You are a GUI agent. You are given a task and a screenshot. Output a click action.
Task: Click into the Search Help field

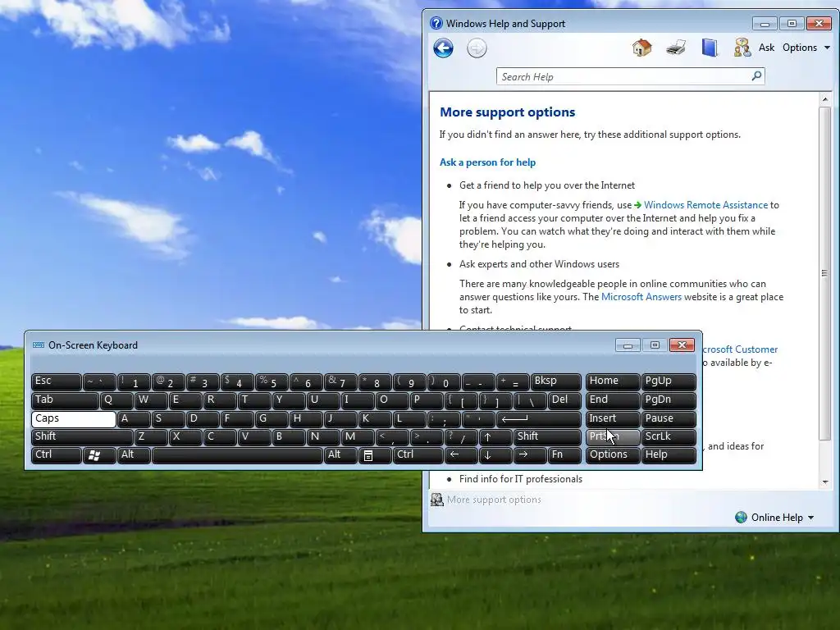pyautogui.click(x=624, y=76)
